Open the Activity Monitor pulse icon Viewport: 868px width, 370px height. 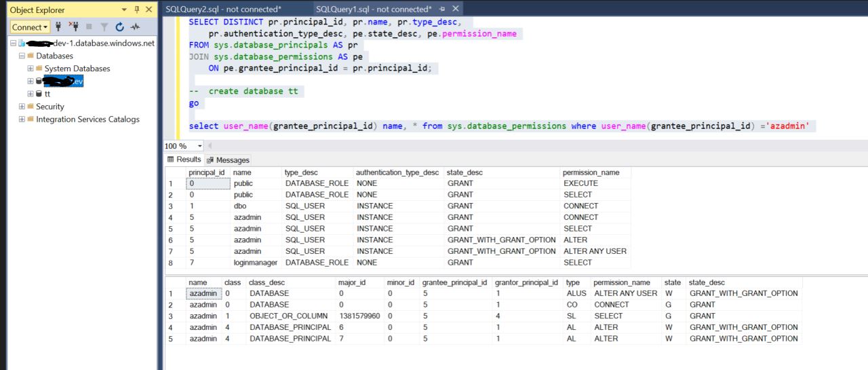135,27
